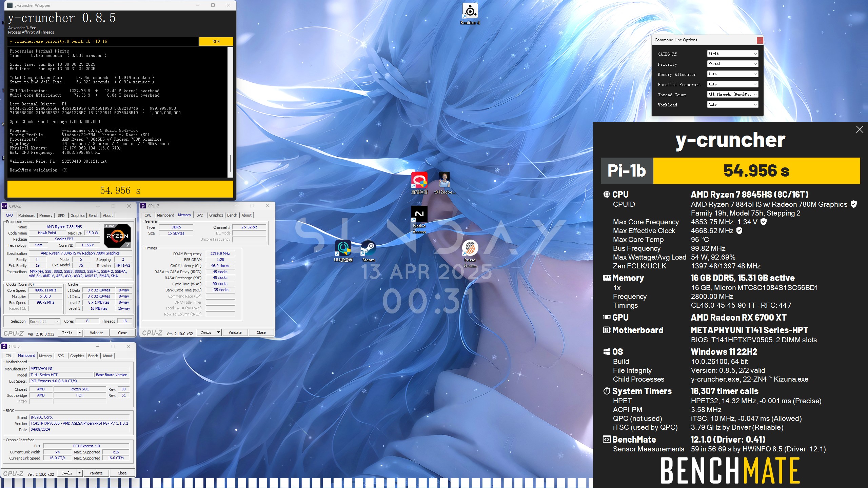Open the Steam desktop icon
This screenshot has width=868, height=488.
[368, 251]
